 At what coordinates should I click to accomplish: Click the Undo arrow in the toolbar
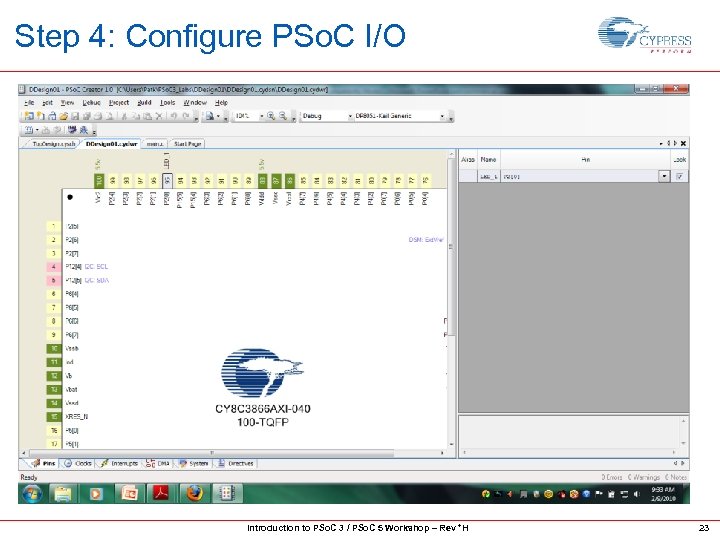[174, 116]
